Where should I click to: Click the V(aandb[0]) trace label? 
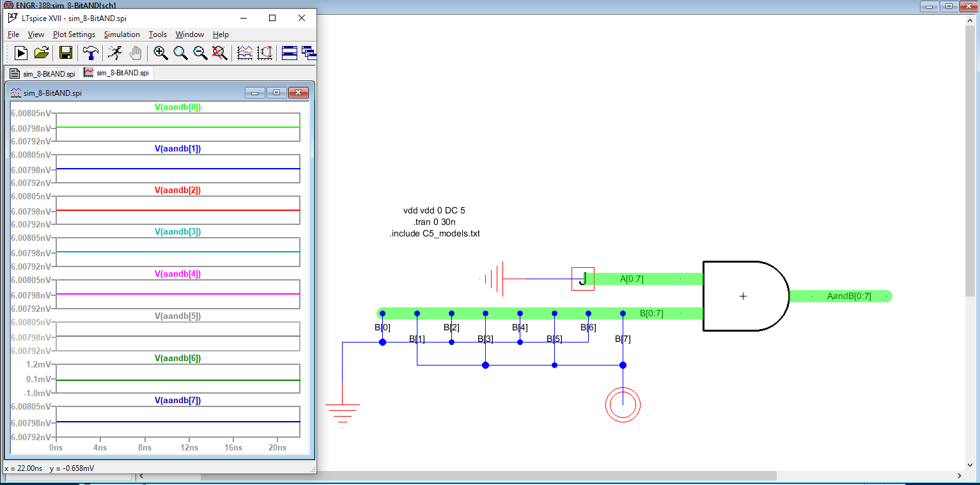coord(178,107)
